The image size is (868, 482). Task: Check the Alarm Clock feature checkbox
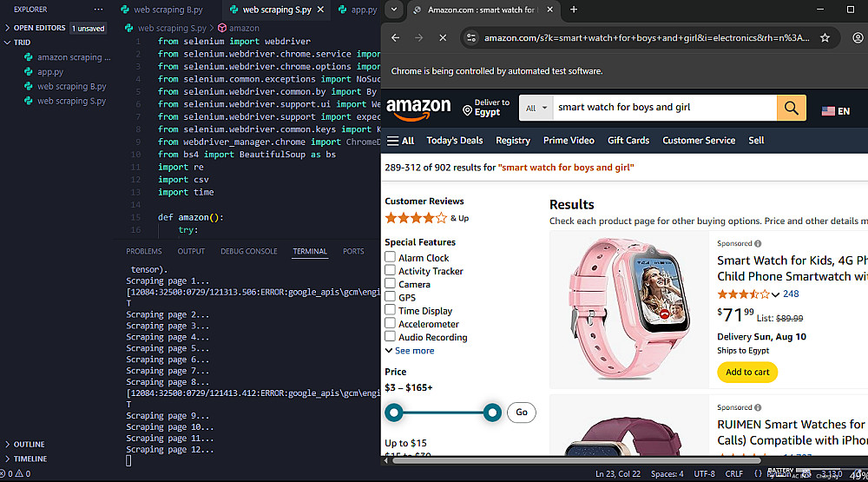coord(391,257)
